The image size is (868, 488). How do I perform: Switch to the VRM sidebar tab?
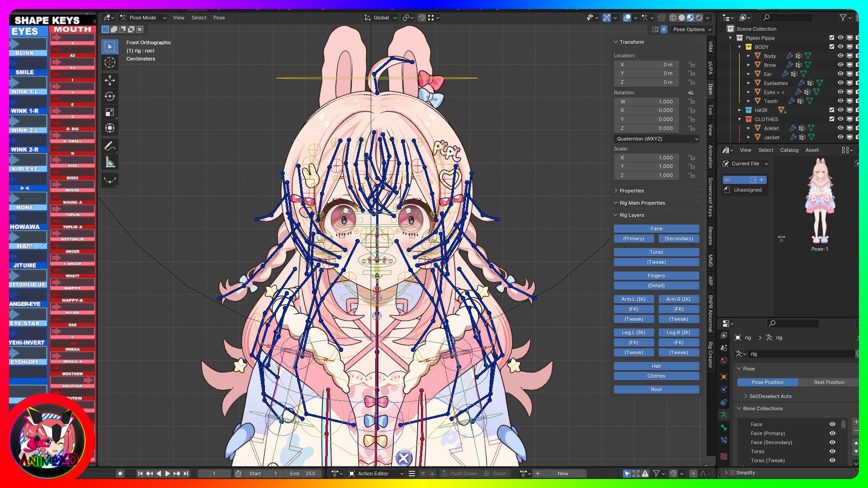710,47
